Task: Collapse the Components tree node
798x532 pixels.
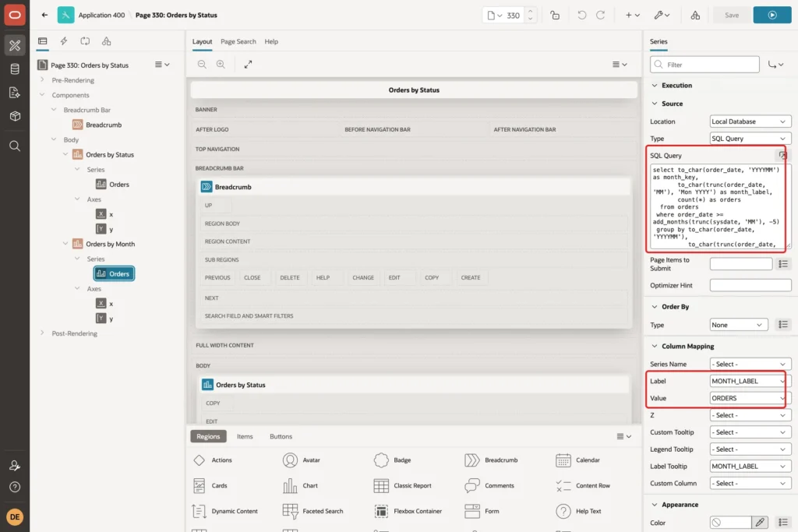Action: (x=42, y=94)
